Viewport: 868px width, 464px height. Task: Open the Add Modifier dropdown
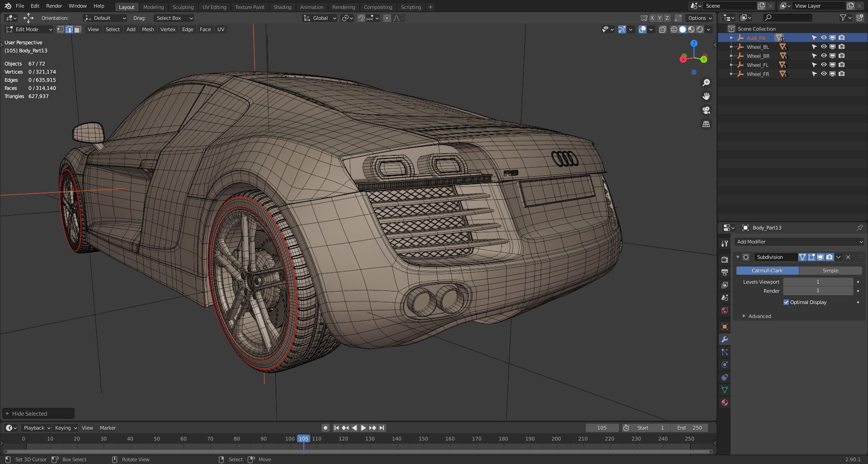click(x=799, y=242)
